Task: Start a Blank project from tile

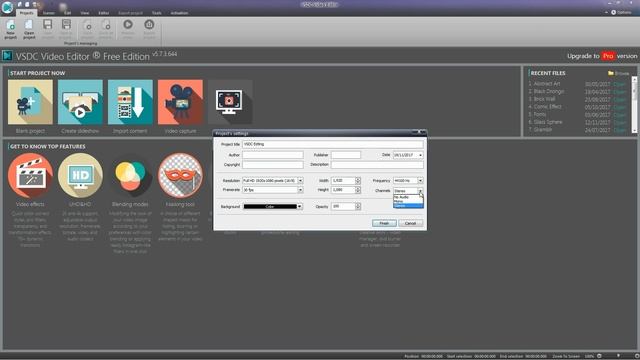Action: (x=30, y=102)
